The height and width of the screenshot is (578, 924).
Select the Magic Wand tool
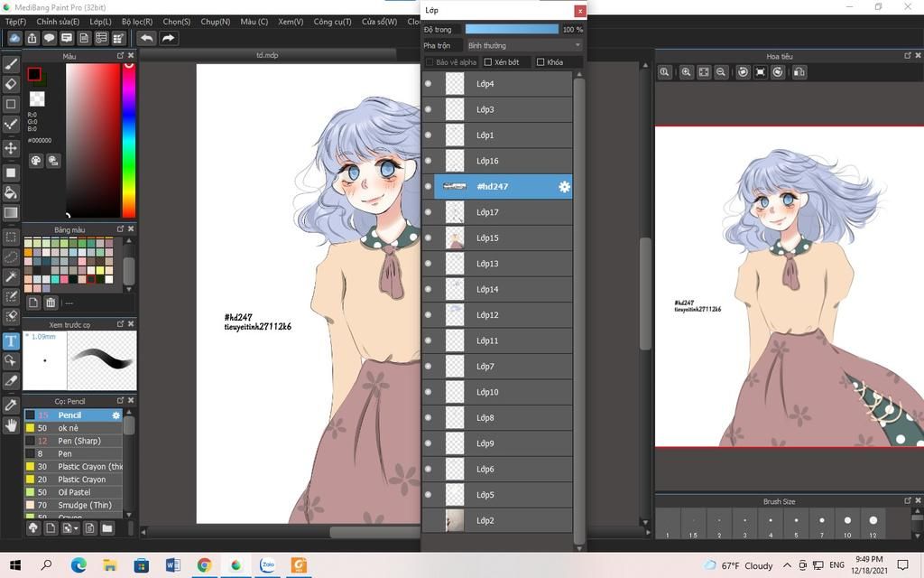point(11,276)
